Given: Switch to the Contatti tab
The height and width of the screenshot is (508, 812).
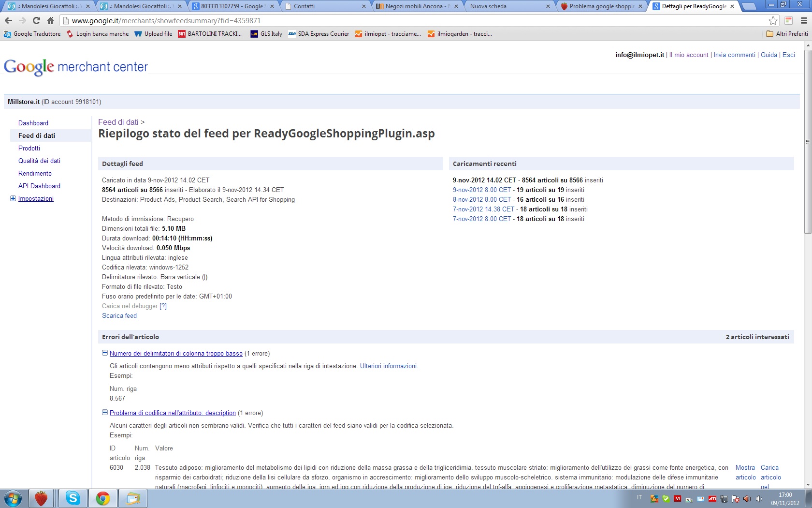Looking at the screenshot, I should pyautogui.click(x=325, y=6).
